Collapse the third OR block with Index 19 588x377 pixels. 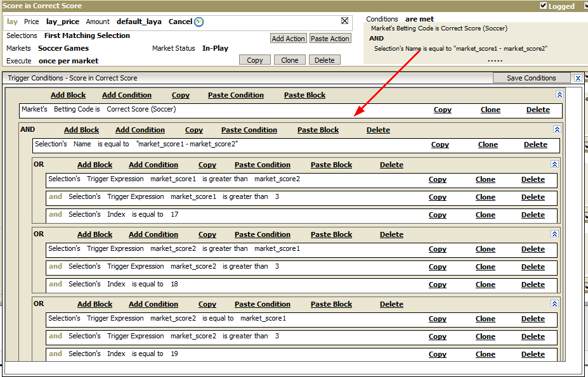[554, 304]
